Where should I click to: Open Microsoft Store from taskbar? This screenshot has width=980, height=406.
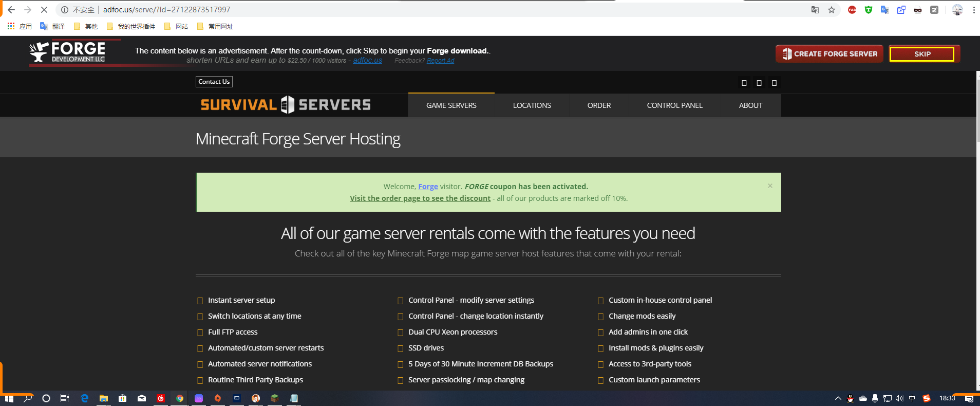pyautogui.click(x=123, y=398)
